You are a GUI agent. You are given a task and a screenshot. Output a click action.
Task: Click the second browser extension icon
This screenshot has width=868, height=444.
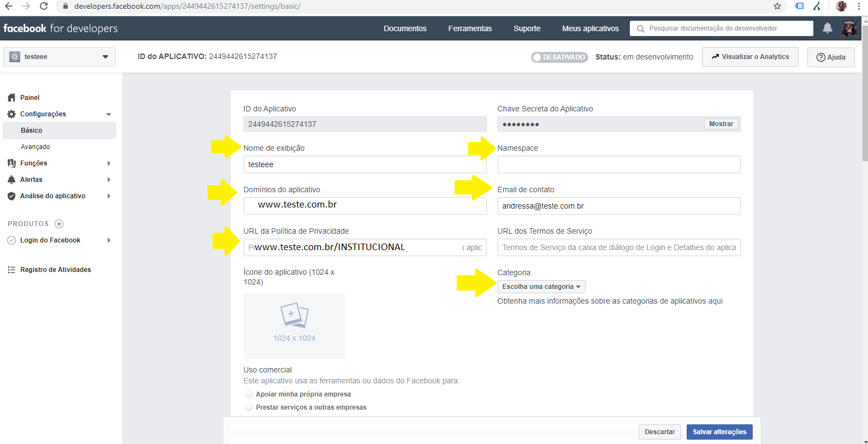(817, 6)
